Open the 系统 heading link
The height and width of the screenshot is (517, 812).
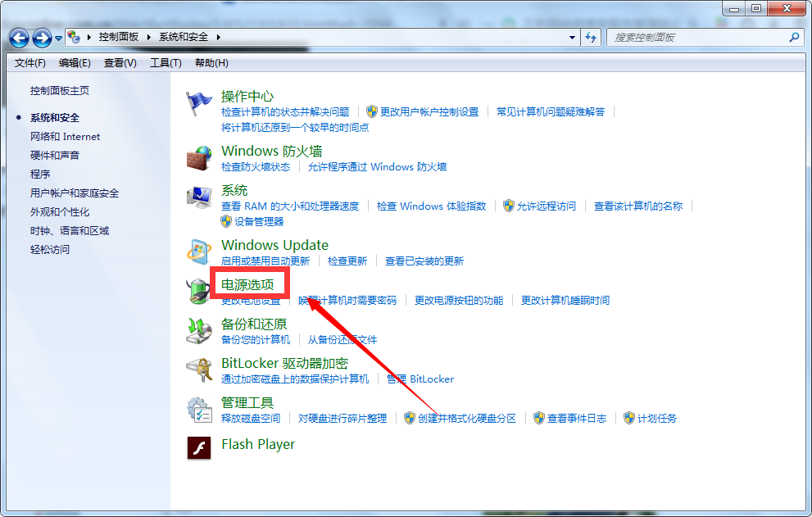coord(234,191)
